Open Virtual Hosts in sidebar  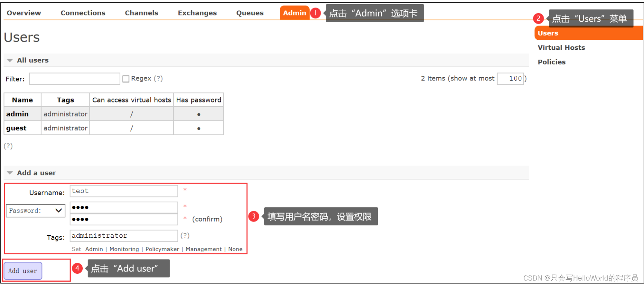point(561,48)
